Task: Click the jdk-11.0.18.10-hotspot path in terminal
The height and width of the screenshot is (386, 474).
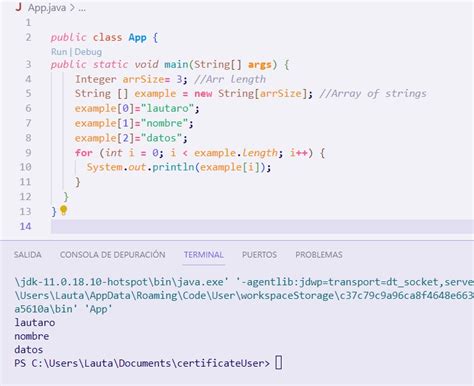Action: coord(82,282)
